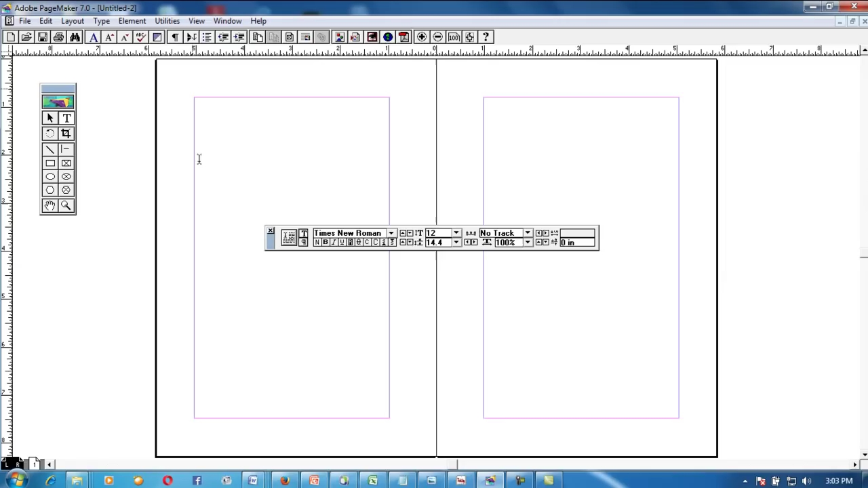This screenshot has width=868, height=488.
Task: Open the Element menu
Action: pos(132,21)
